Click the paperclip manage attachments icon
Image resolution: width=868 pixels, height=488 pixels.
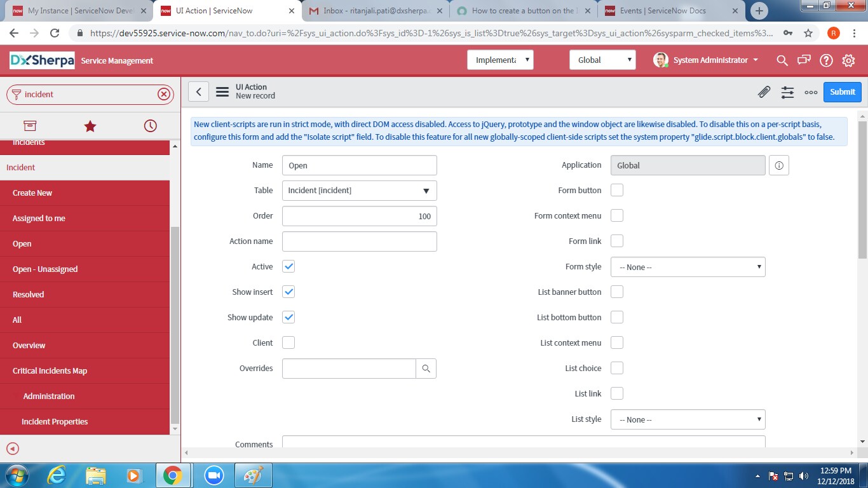[764, 92]
